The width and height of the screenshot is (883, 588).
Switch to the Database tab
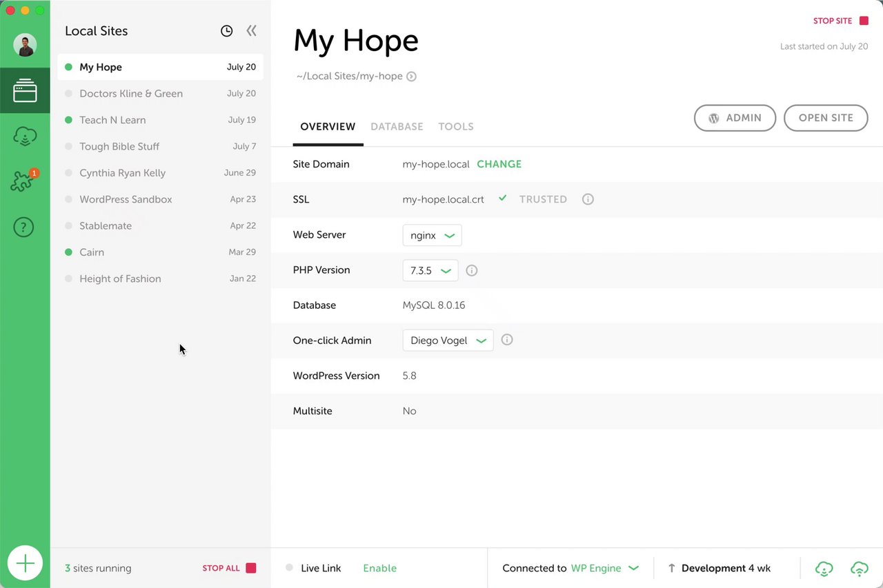tap(397, 127)
